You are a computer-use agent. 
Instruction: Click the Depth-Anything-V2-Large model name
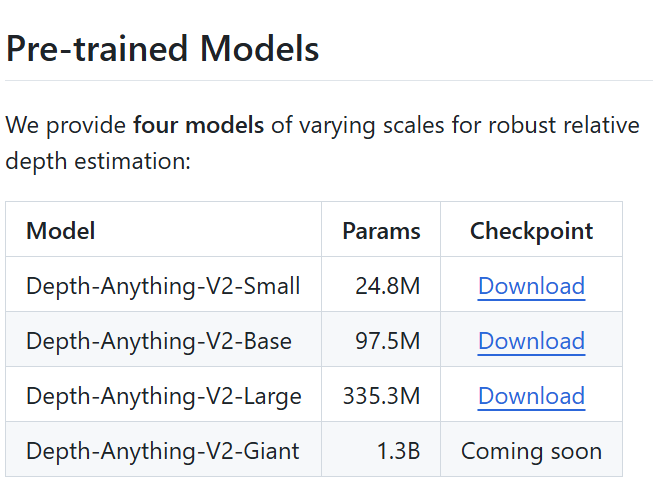(163, 396)
